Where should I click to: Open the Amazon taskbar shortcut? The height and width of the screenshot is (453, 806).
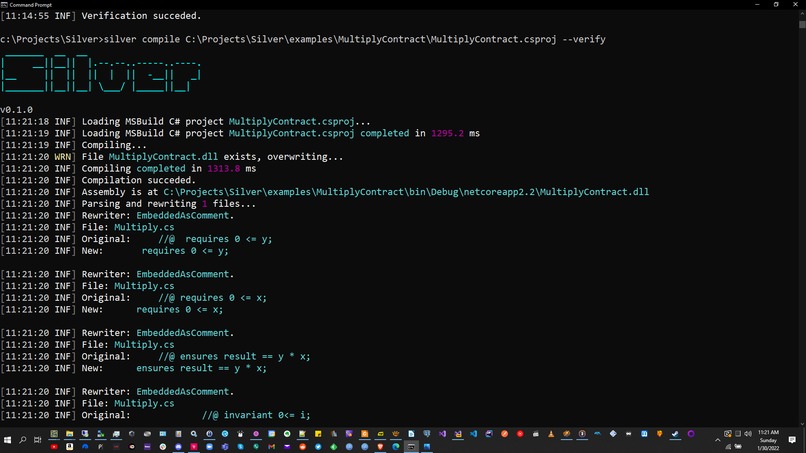[x=69, y=446]
